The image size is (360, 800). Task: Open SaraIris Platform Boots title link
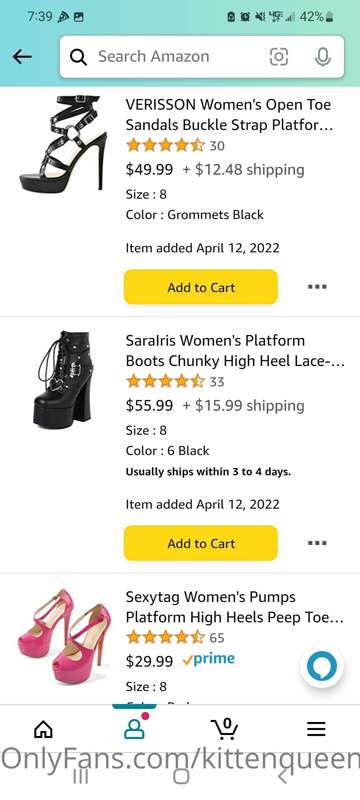235,351
